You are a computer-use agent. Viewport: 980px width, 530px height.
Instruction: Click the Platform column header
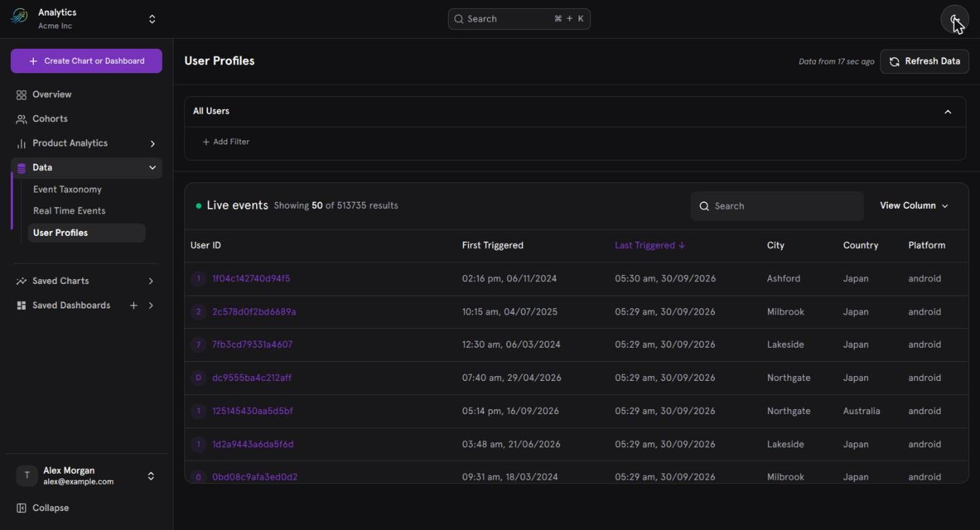point(926,245)
